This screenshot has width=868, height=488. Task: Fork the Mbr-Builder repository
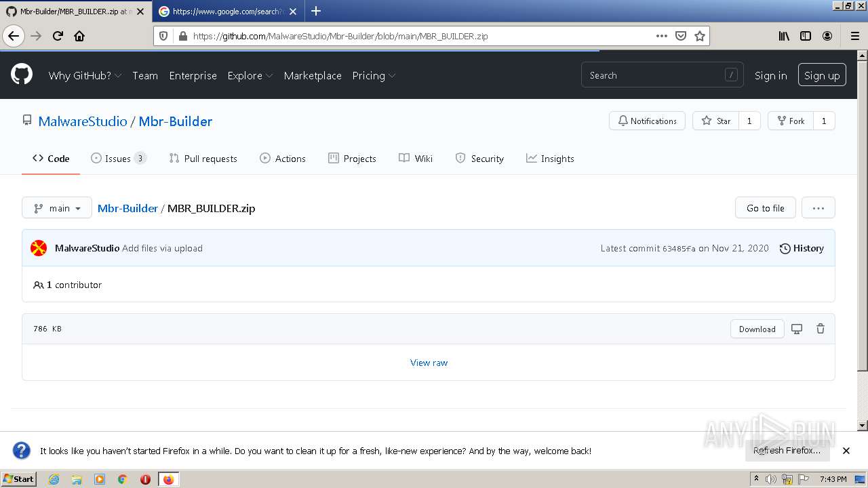[790, 121]
